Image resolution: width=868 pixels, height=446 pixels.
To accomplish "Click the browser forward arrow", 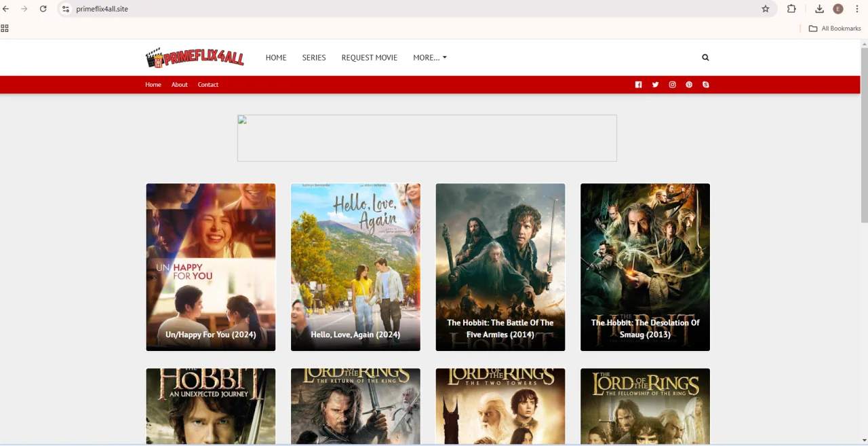I will [24, 9].
